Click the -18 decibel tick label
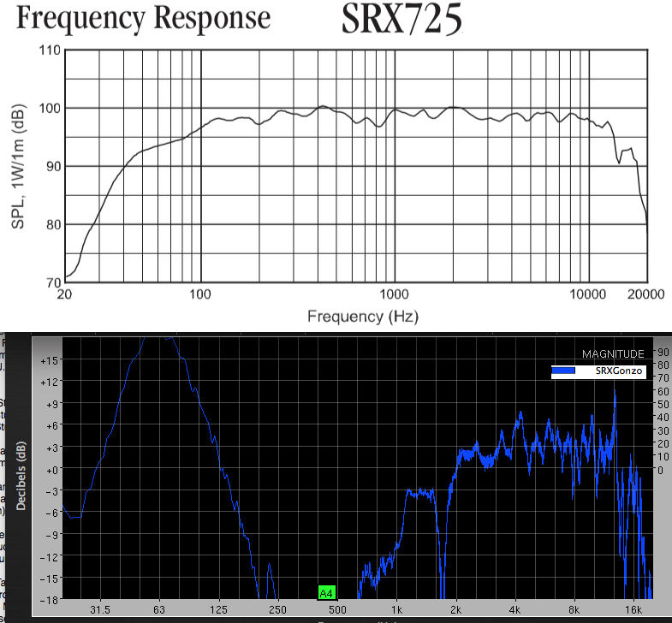672x623 pixels. coord(49,600)
